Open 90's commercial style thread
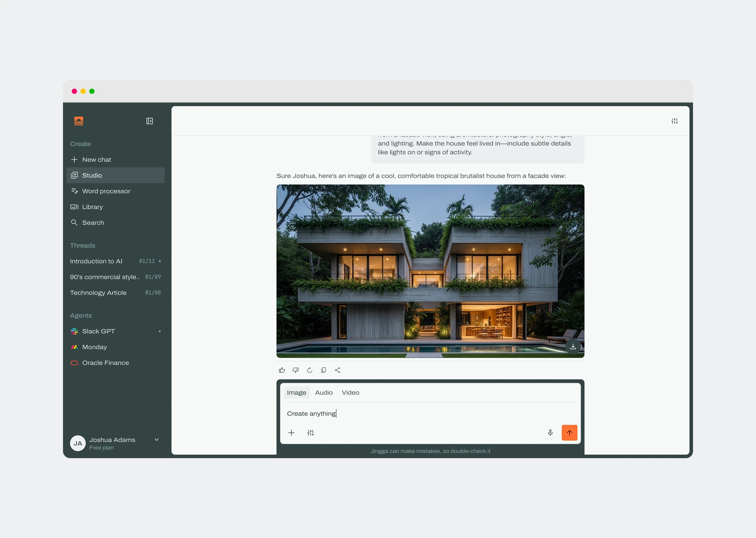The width and height of the screenshot is (756, 538). (115, 277)
